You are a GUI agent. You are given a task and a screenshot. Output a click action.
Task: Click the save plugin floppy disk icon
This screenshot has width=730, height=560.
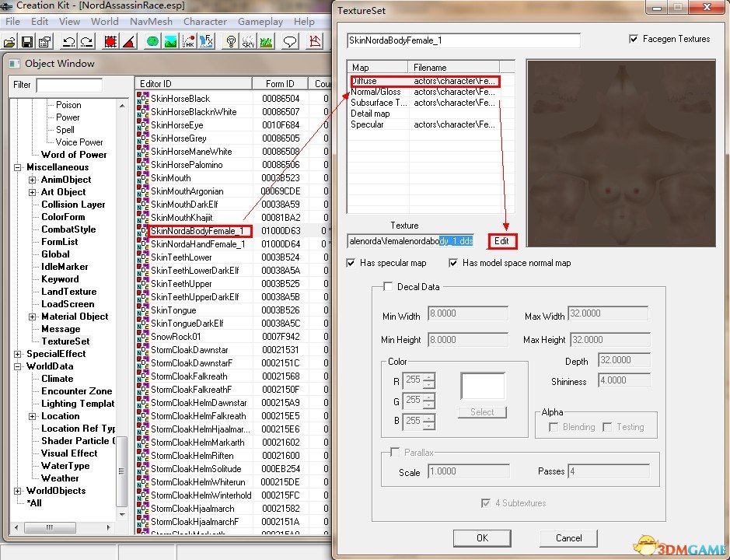[x=27, y=42]
